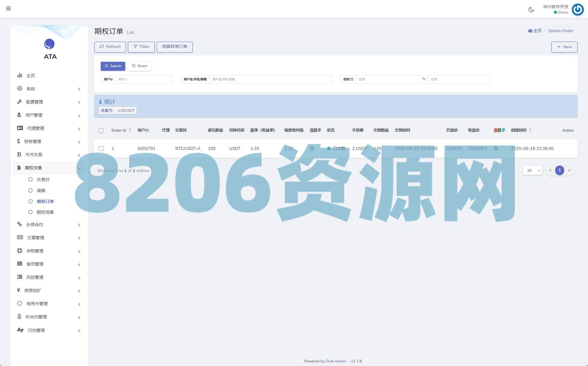Open the Dcat Admin footer link

pyautogui.click(x=336, y=361)
